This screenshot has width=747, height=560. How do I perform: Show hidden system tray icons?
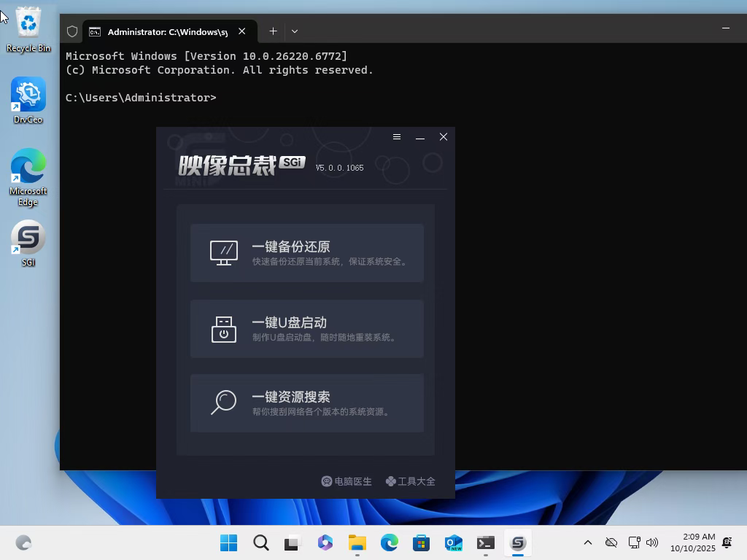(587, 543)
